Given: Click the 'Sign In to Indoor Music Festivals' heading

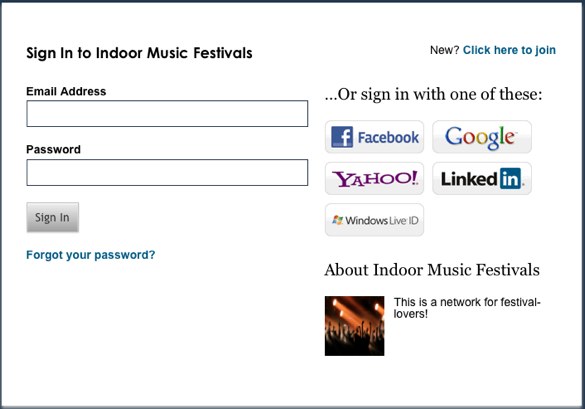Looking at the screenshot, I should [x=139, y=53].
